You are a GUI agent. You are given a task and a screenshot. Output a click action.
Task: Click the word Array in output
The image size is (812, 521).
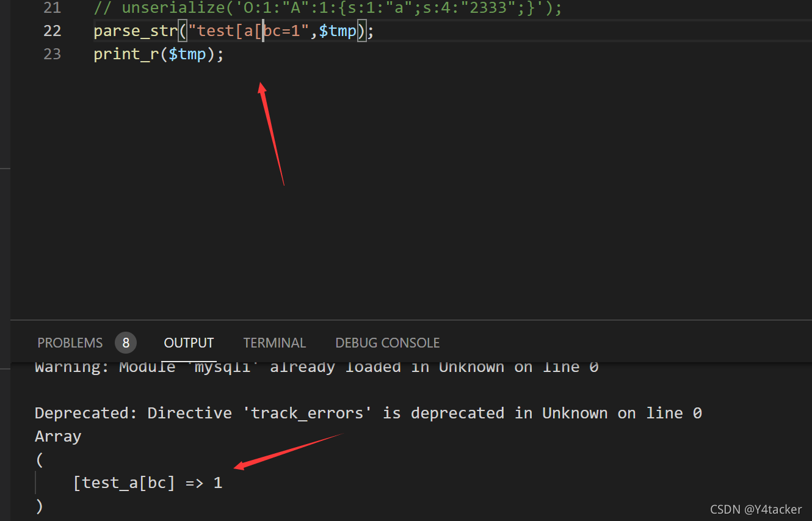click(58, 436)
